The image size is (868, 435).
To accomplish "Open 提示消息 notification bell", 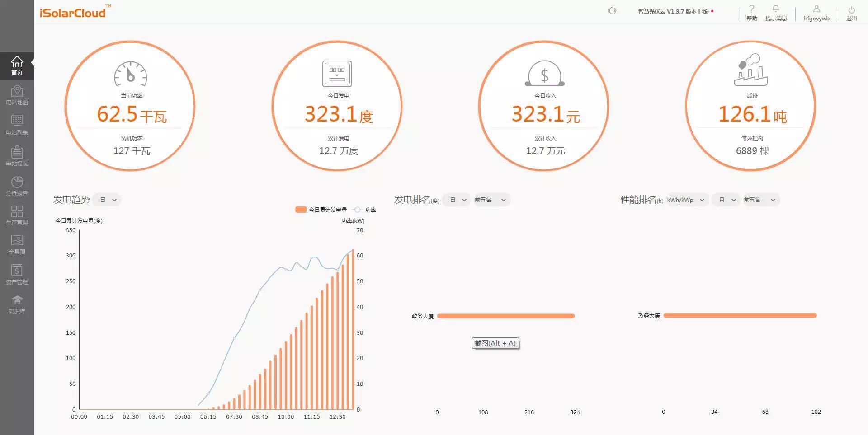I will [776, 13].
